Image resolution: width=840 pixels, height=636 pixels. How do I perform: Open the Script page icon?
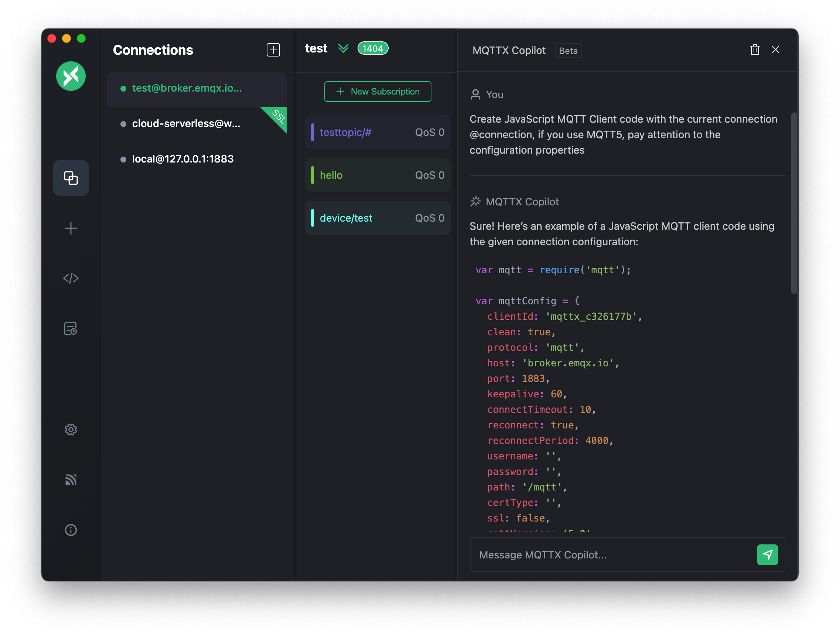click(x=71, y=278)
